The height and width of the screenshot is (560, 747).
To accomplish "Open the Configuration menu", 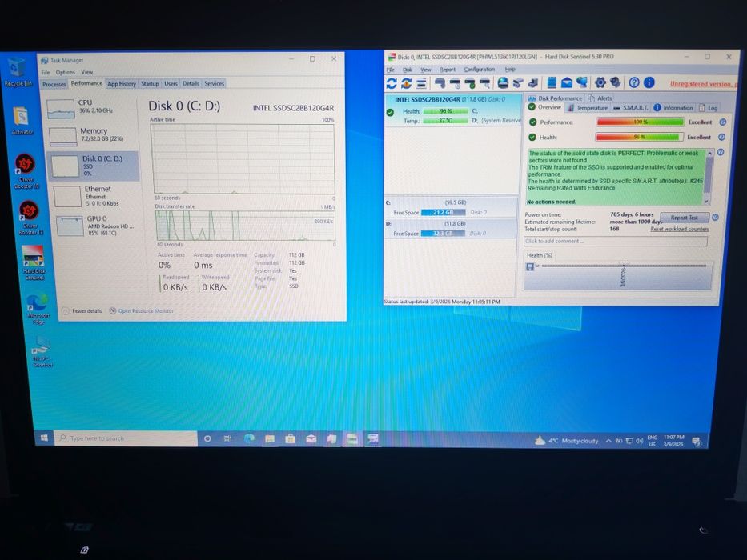I will pyautogui.click(x=480, y=70).
